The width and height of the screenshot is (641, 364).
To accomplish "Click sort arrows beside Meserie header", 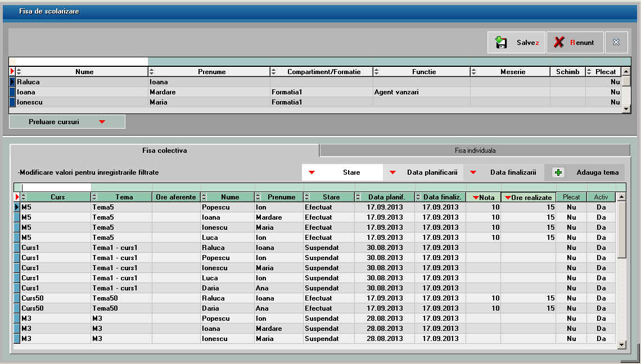I will coord(474,72).
